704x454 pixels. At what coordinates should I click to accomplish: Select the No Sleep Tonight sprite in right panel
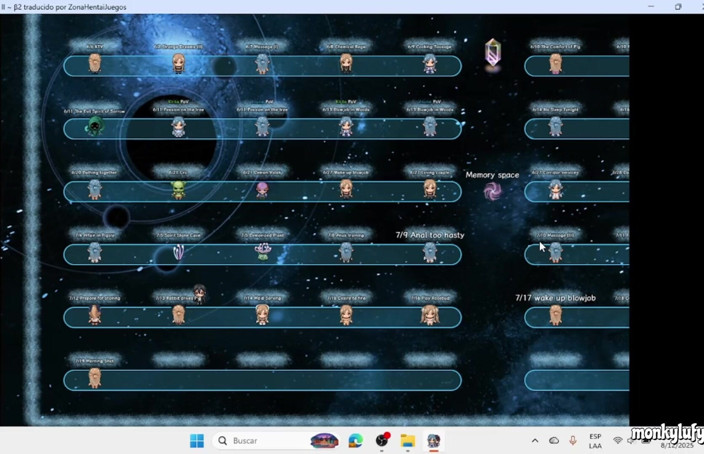(x=555, y=126)
